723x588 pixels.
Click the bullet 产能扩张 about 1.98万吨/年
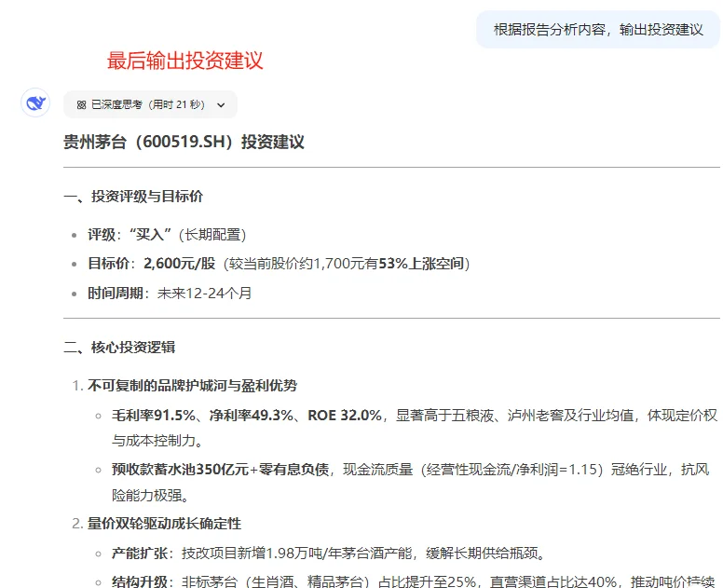(x=329, y=553)
